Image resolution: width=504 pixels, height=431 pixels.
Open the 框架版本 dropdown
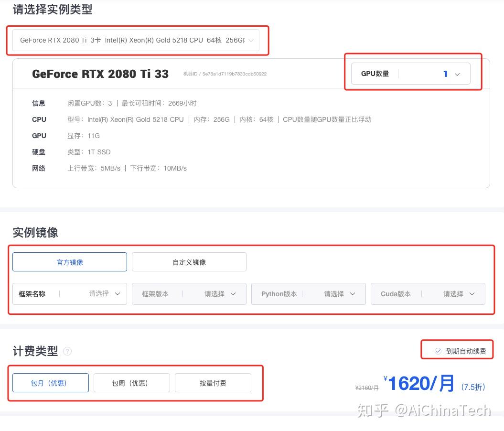point(189,293)
